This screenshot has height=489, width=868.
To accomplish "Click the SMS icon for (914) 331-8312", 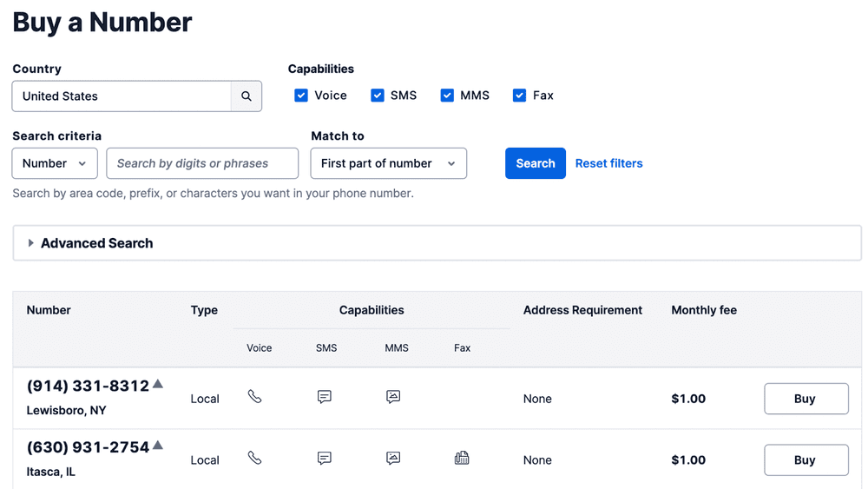I will pyautogui.click(x=324, y=397).
